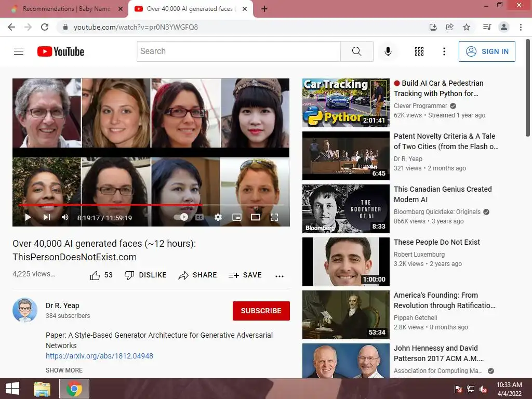Image resolution: width=532 pixels, height=399 pixels.
Task: Open the YouTube hamburger guide menu
Action: 19,51
